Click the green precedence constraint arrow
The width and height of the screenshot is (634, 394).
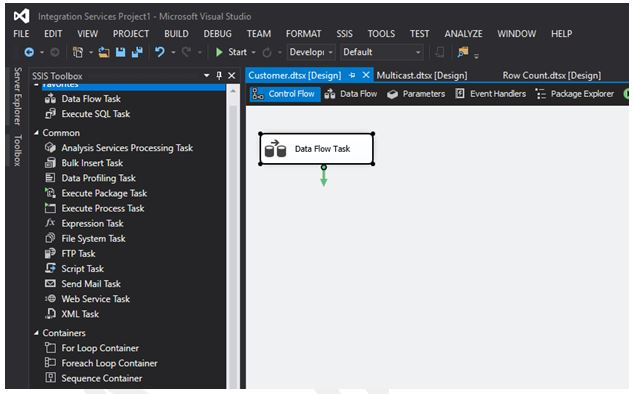324,177
